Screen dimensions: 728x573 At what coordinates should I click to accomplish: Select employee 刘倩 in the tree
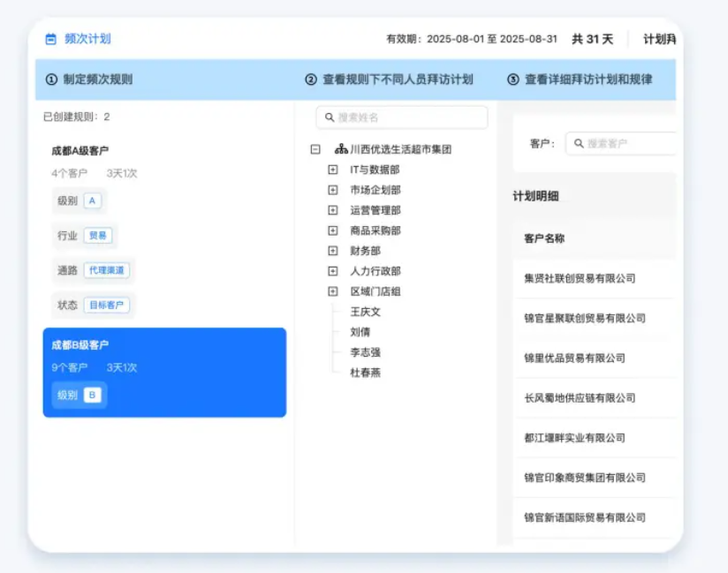[359, 333]
